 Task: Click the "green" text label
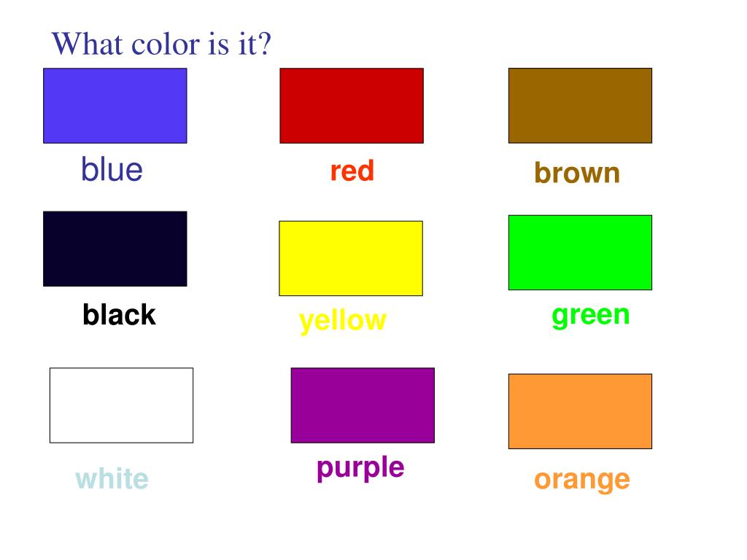coord(591,316)
